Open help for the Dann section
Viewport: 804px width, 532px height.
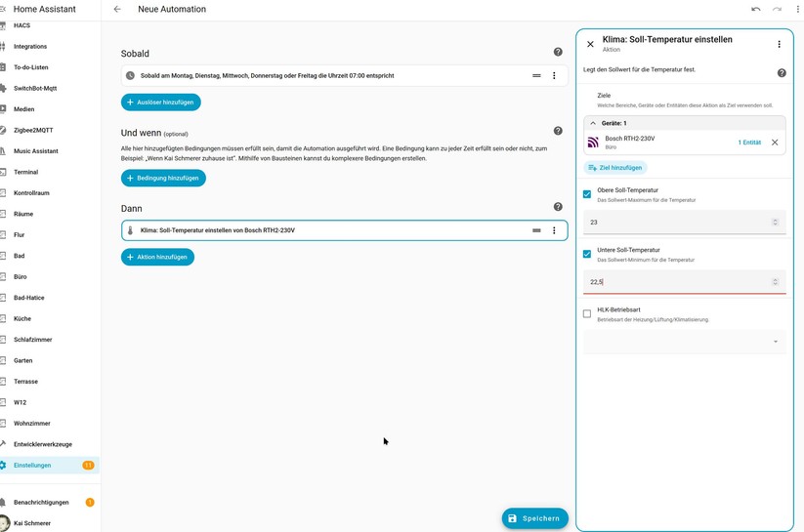558,207
